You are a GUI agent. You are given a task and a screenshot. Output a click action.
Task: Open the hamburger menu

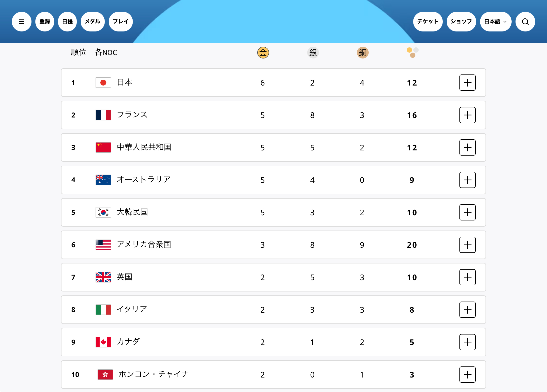point(22,22)
